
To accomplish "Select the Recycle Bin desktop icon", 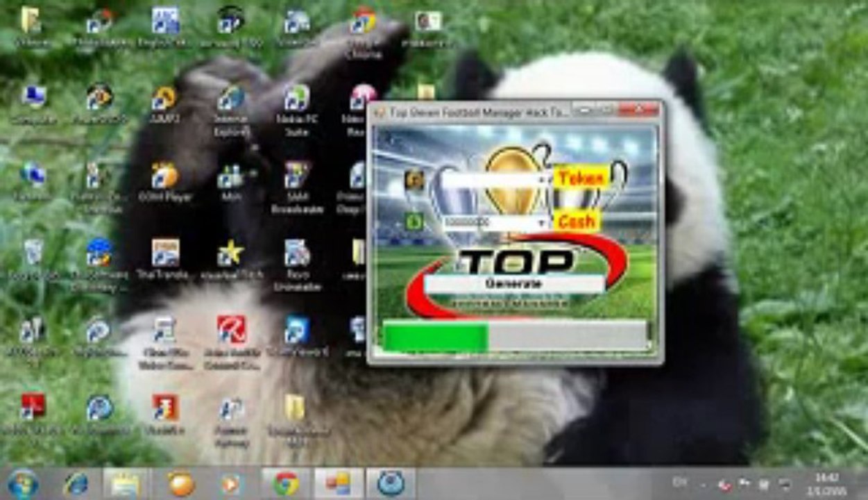I will (x=33, y=260).
